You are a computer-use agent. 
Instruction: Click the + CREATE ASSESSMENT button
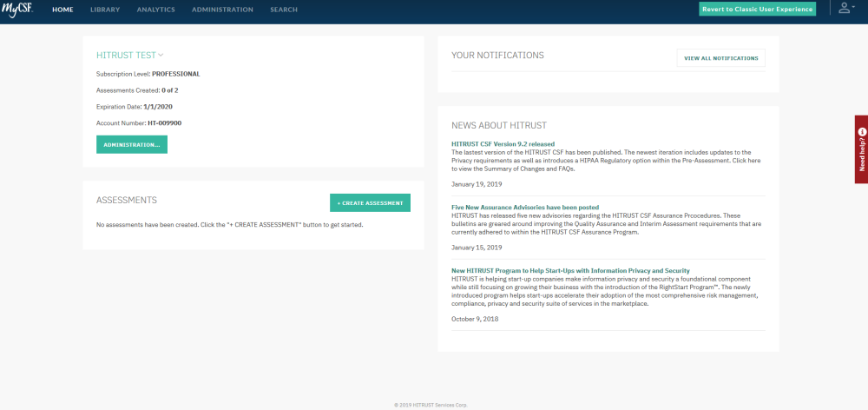coord(370,202)
